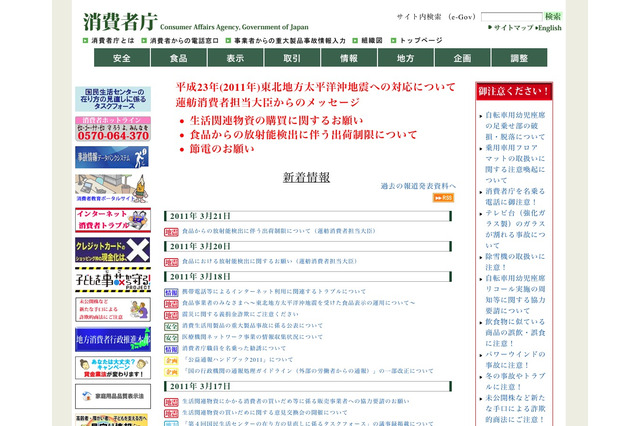
Task: Open the インターネット消費者トラブル banner
Action: (x=113, y=220)
